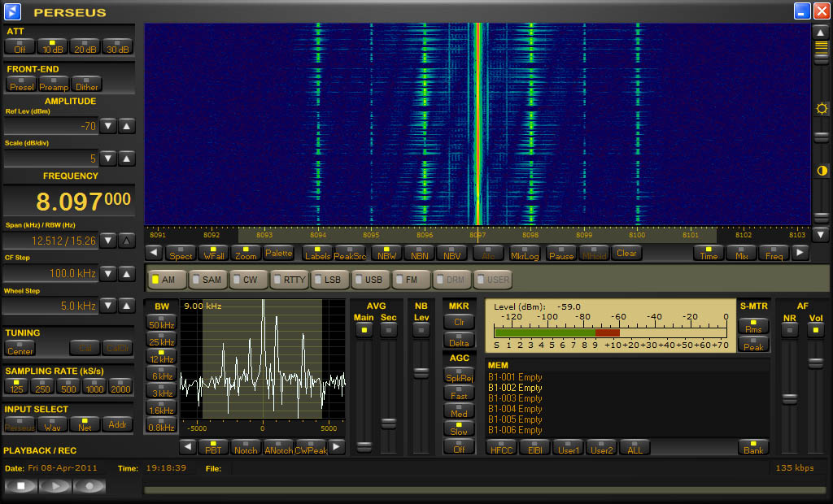Screen dimensions: 833x504
Task: Select AM demodulation mode
Action: coord(168,280)
